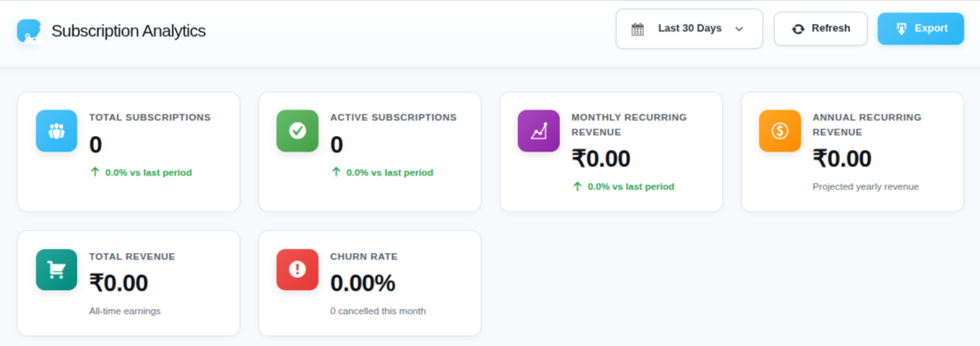Click the Total Revenue All-time earnings text
This screenshot has width=980, height=346.
point(124,311)
